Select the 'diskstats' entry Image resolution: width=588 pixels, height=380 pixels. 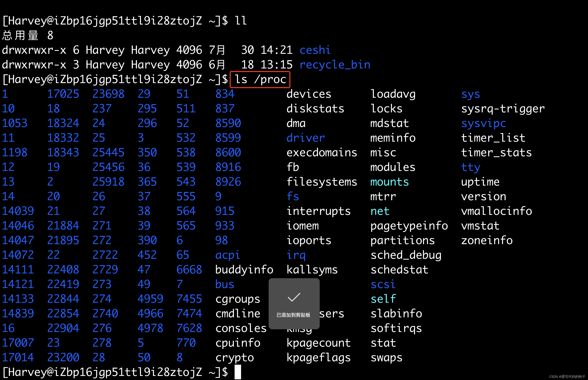coord(315,109)
